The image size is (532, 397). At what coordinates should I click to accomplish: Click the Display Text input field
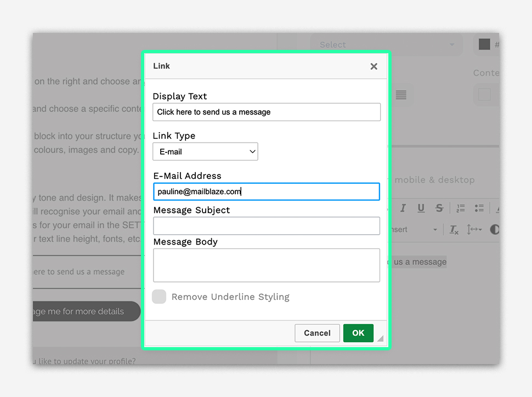pyautogui.click(x=266, y=112)
